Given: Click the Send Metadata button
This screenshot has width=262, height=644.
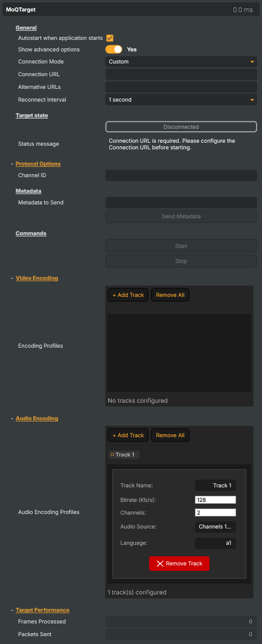Looking at the screenshot, I should (x=181, y=216).
